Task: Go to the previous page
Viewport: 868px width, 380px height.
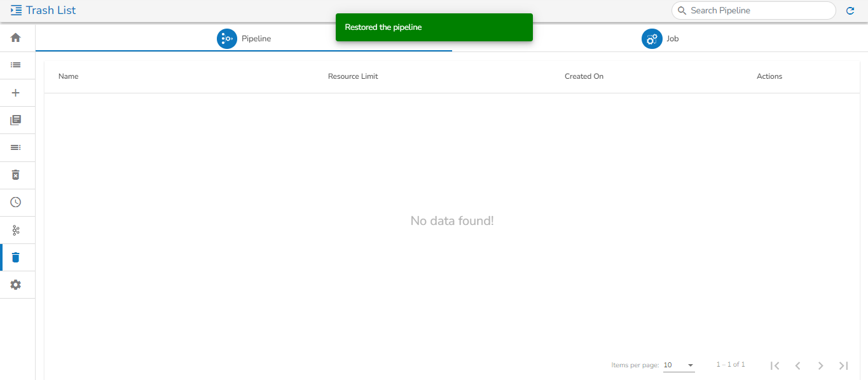Action: pyautogui.click(x=797, y=365)
